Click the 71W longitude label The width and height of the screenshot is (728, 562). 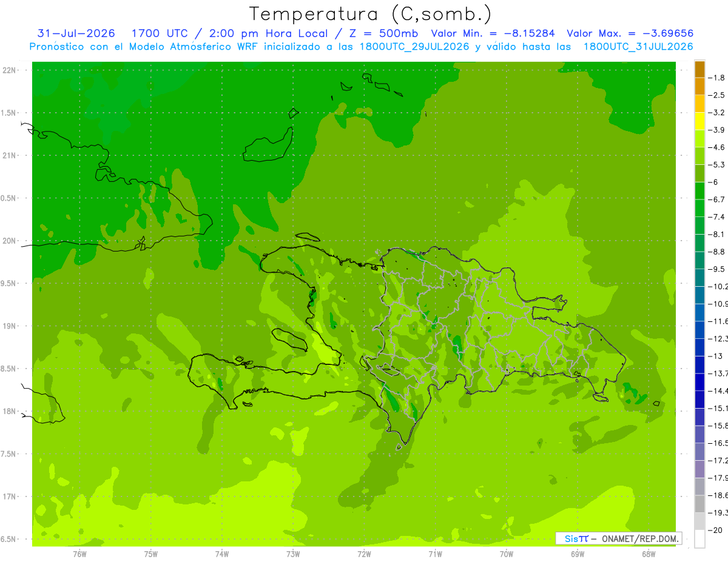tap(435, 554)
